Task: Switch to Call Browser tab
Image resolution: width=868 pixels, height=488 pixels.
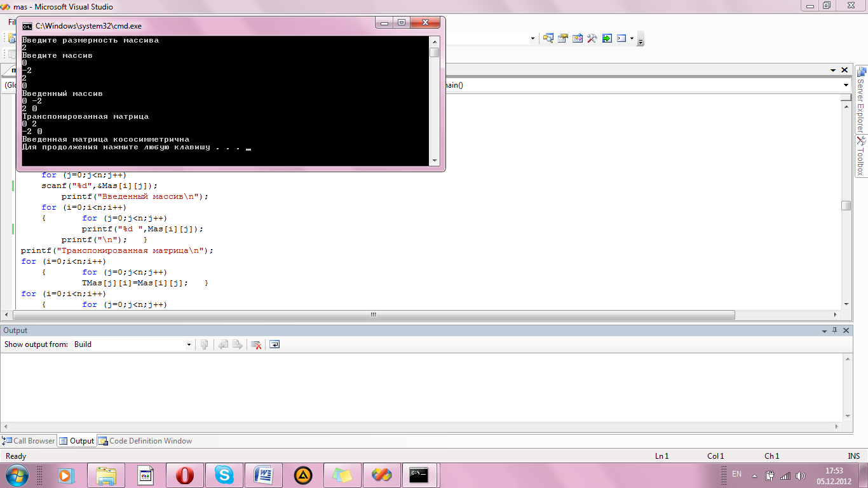Action: click(29, 440)
